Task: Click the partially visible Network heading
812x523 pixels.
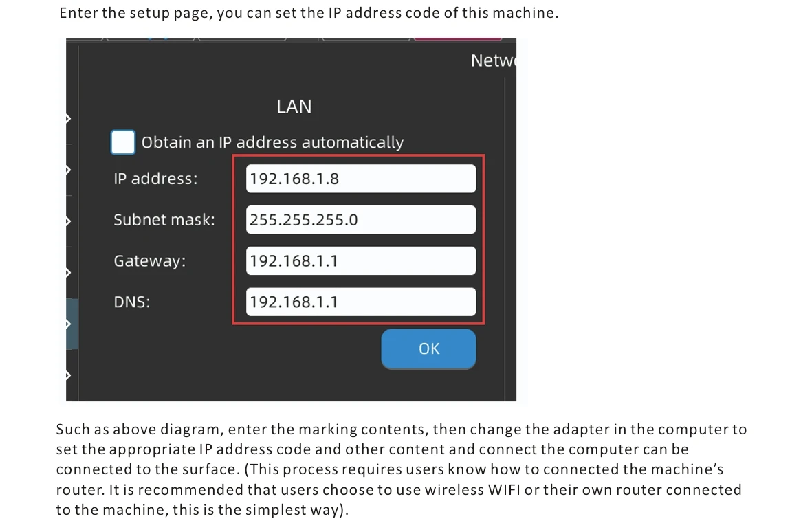Action: (493, 60)
